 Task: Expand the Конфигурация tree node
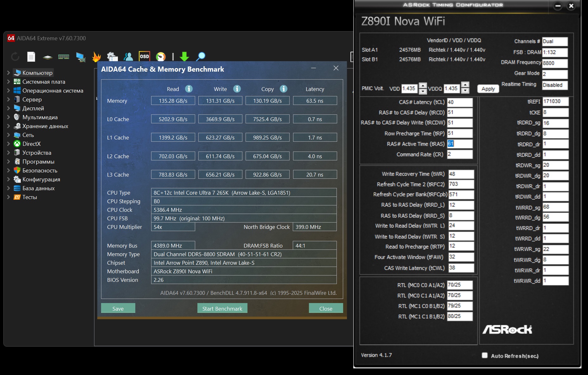[9, 179]
